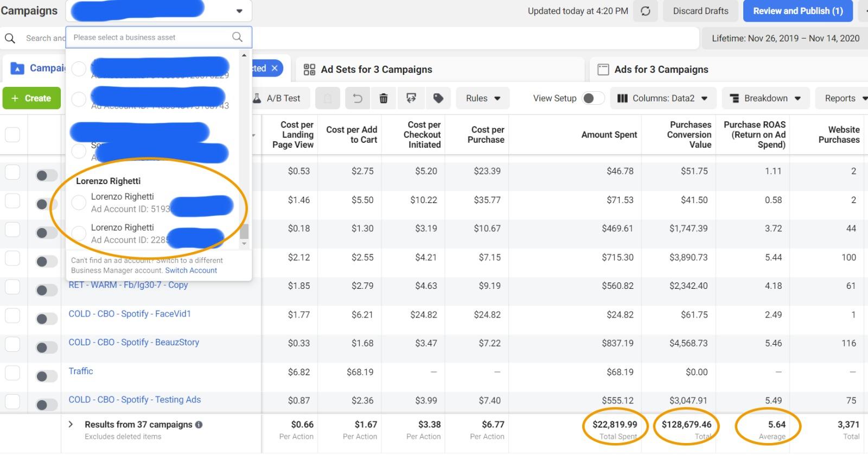The image size is (868, 455).
Task: Expand Results from 37 campaigns row
Action: coord(71,424)
